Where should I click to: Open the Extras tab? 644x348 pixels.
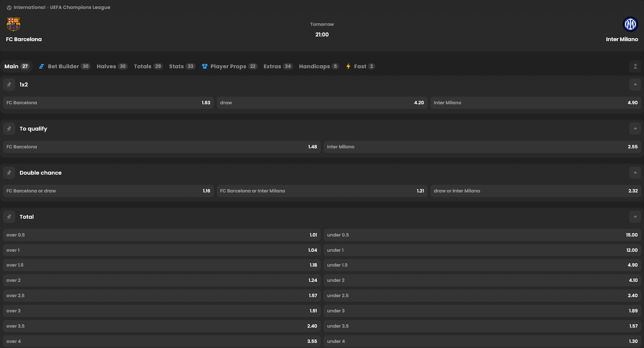click(278, 66)
